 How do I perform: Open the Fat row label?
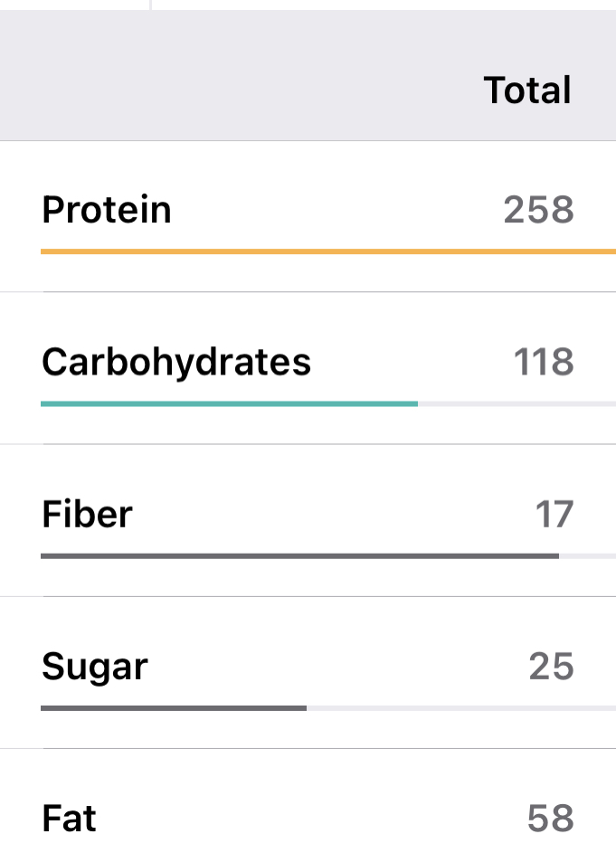[69, 819]
